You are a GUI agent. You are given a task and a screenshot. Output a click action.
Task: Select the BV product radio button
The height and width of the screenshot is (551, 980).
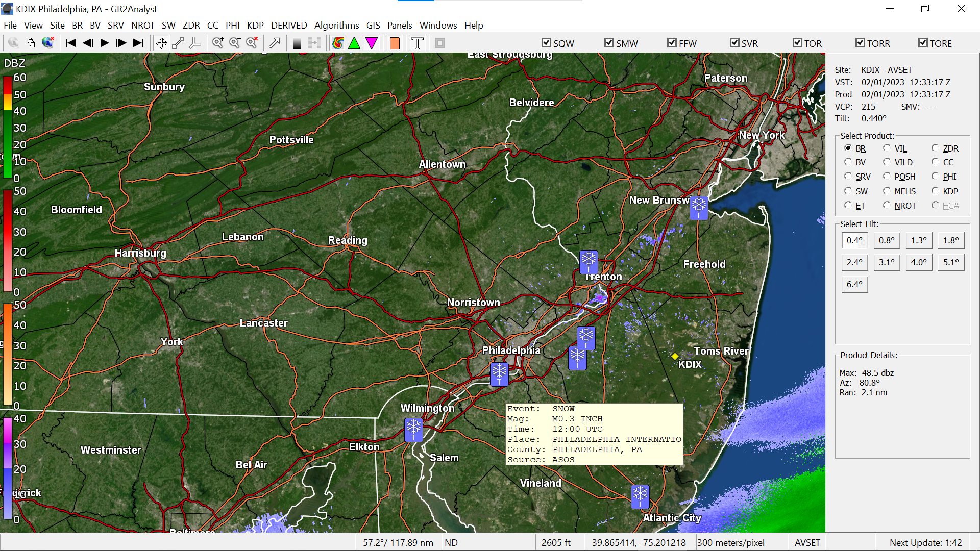[x=848, y=162]
